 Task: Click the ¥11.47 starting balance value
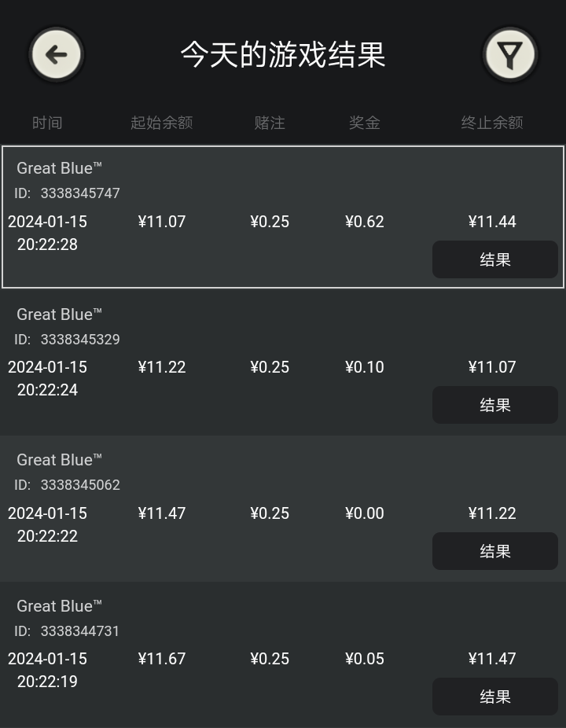point(162,513)
